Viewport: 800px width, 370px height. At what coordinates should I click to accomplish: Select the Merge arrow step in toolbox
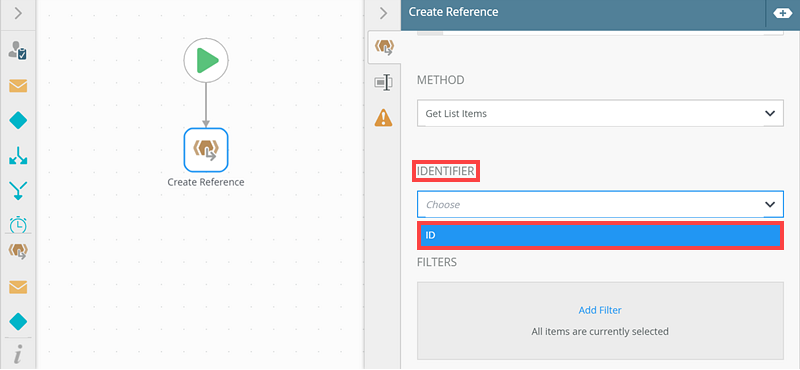(18, 190)
